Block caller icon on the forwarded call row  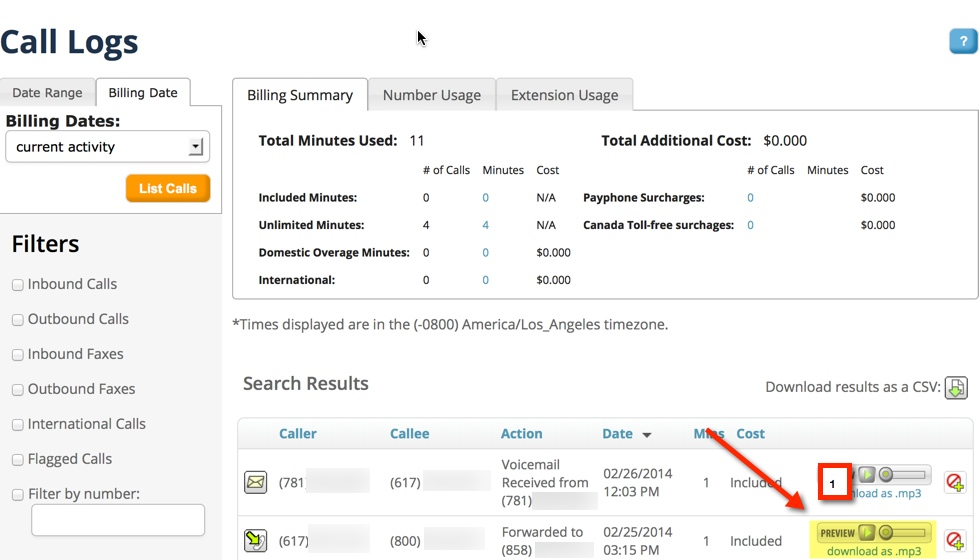tap(955, 541)
